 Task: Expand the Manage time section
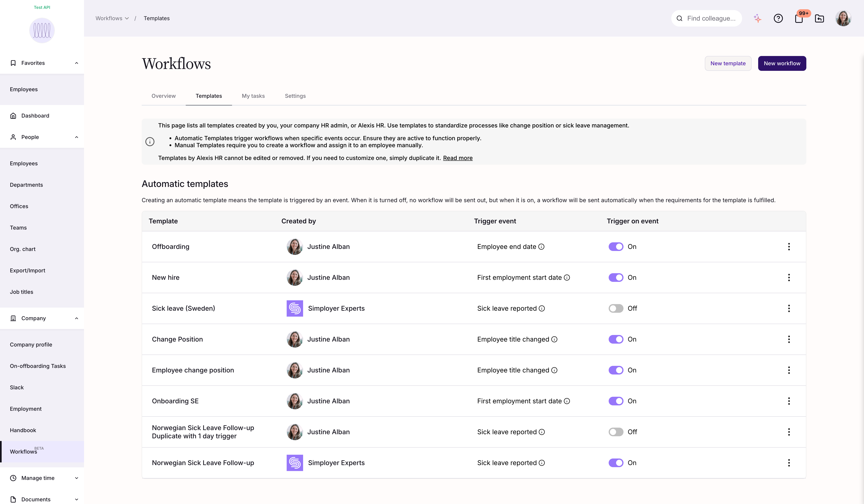click(76, 478)
